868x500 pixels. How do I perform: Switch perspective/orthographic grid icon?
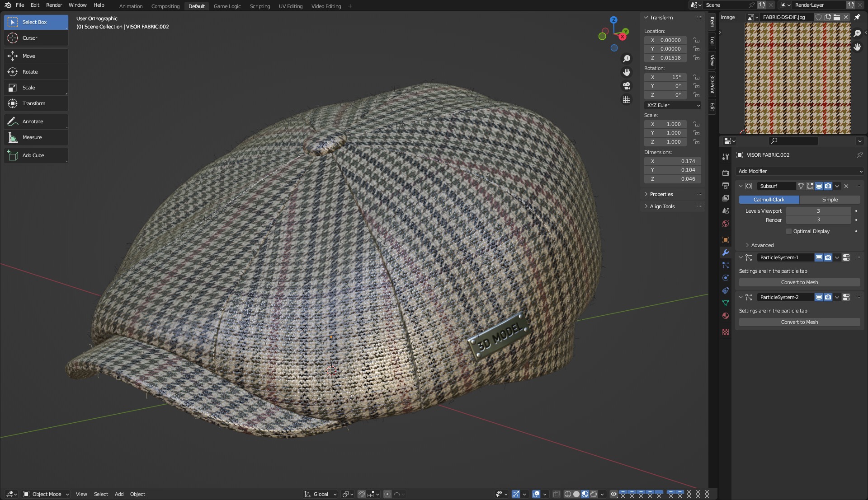pos(627,99)
